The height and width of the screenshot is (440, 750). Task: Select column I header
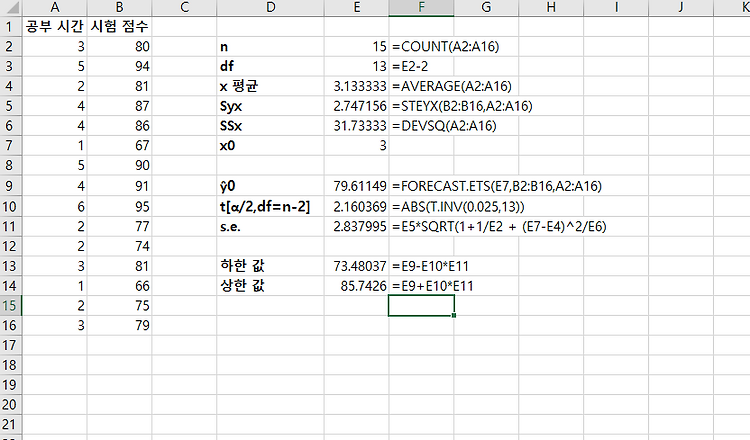coord(616,8)
